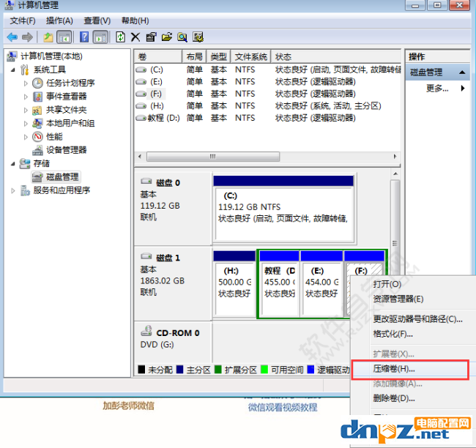Sort by the 布局 column header
This screenshot has height=448, width=476.
coord(194,57)
